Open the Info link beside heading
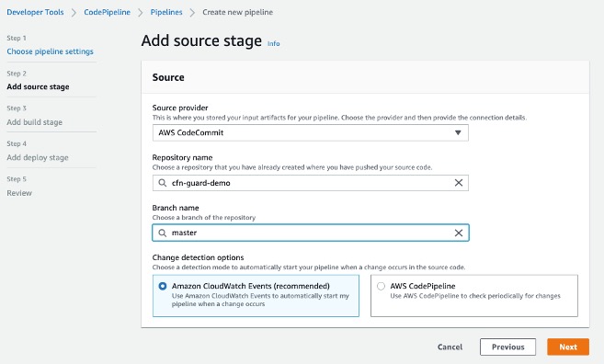 pyautogui.click(x=273, y=43)
